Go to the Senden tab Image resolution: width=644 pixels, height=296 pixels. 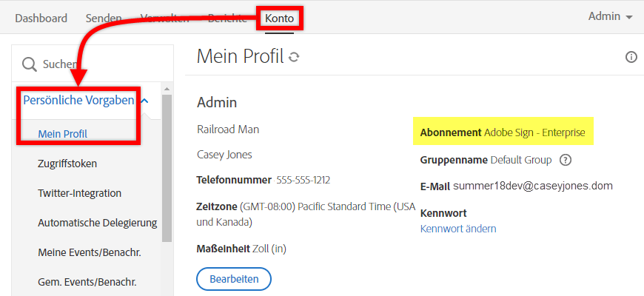(x=104, y=18)
